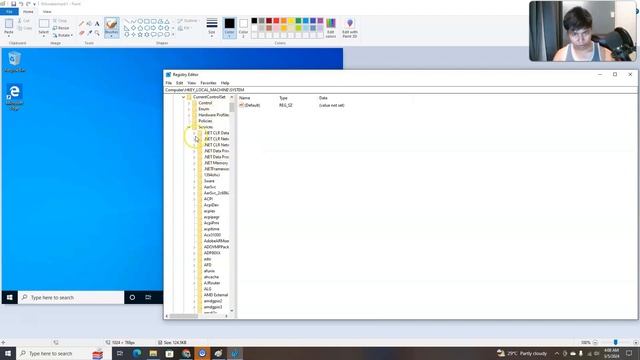The width and height of the screenshot is (640, 360).
Task: Click the weather widget on the taskbar
Action: click(x=522, y=353)
